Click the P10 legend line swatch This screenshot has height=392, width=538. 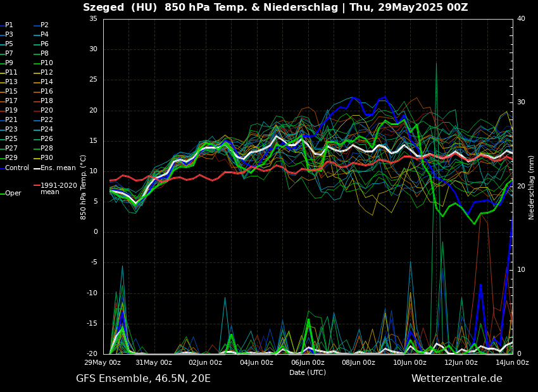37,63
